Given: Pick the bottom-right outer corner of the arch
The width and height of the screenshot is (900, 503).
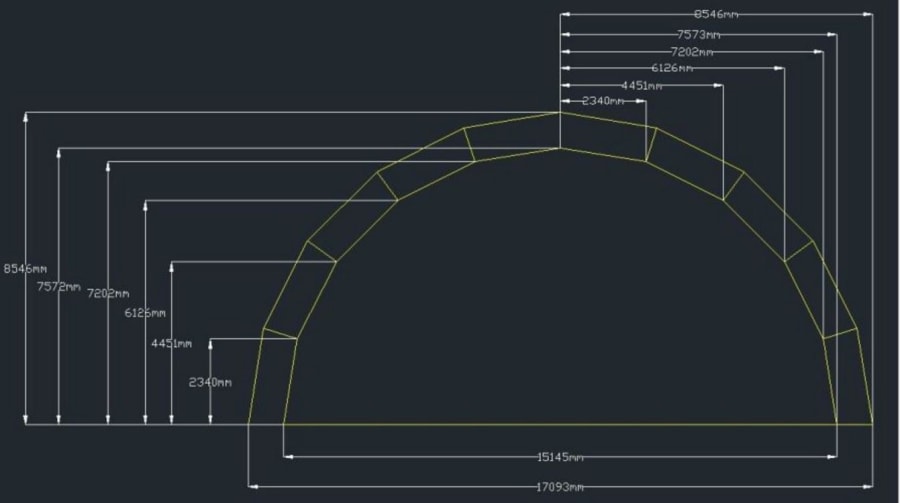Looking at the screenshot, I should coord(872,424).
